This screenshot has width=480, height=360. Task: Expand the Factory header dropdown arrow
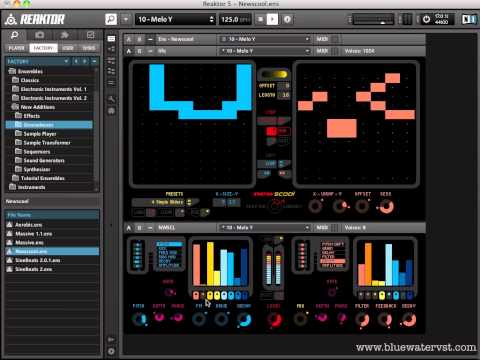coord(66,61)
